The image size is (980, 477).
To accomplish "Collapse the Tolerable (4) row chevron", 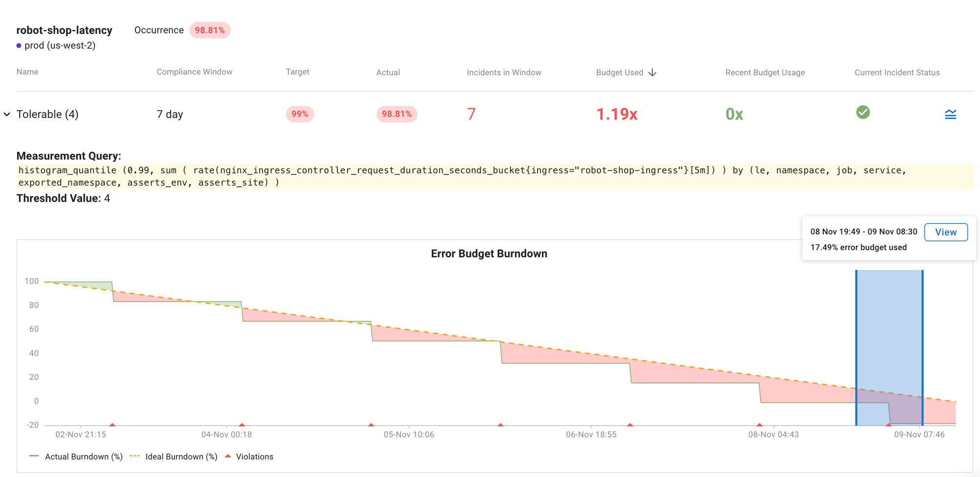I will tap(7, 114).
